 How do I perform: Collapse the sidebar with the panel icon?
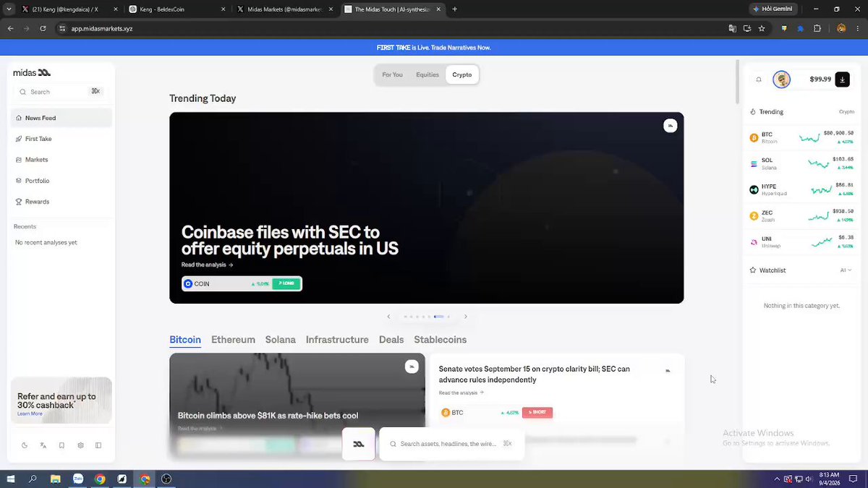tap(98, 445)
